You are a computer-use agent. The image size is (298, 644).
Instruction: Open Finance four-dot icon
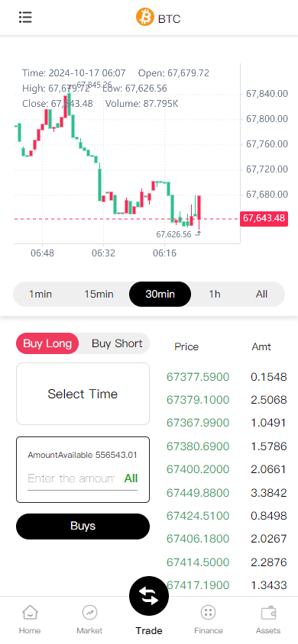point(209,613)
